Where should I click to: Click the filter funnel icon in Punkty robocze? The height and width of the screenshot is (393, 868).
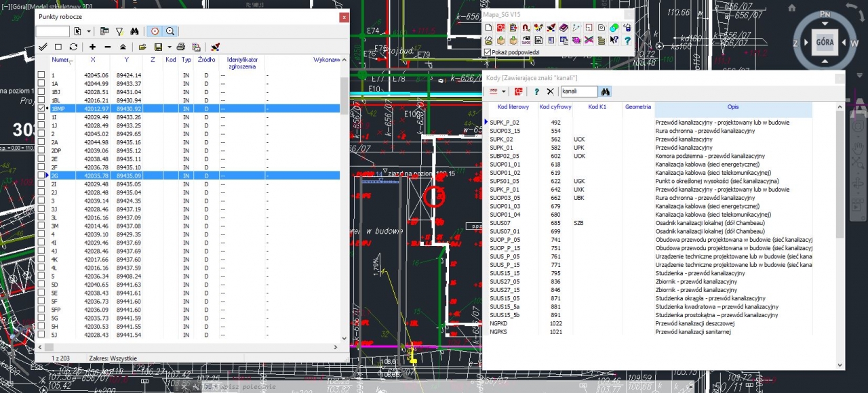point(119,31)
